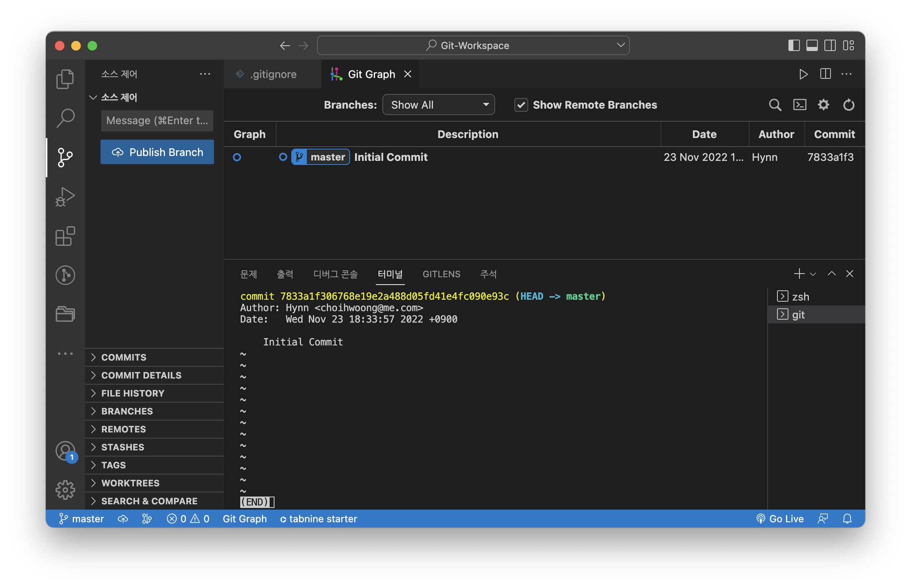Select the Initial Commit row in graph
This screenshot has width=911, height=588.
pos(544,157)
